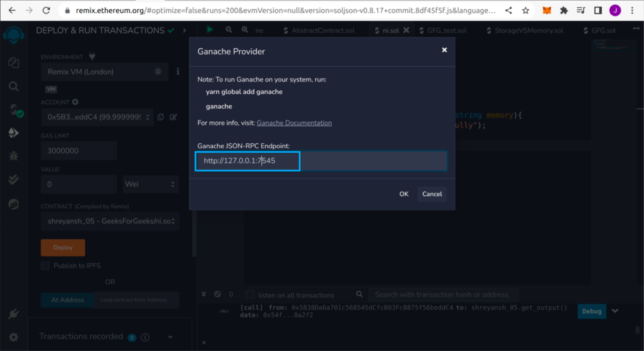Expand the Transactions recorded section
Screen dimensions: 644x351
pyautogui.click(x=170, y=337)
